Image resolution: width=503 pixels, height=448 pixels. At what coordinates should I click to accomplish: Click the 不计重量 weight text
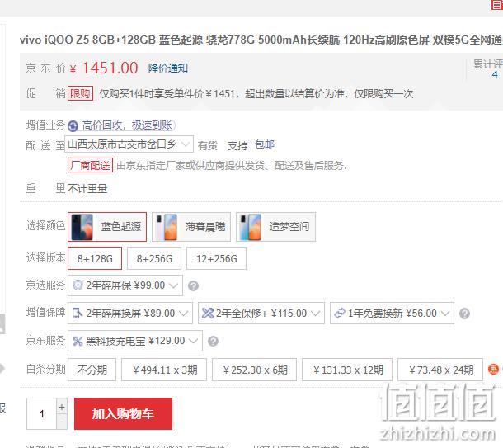click(87, 188)
